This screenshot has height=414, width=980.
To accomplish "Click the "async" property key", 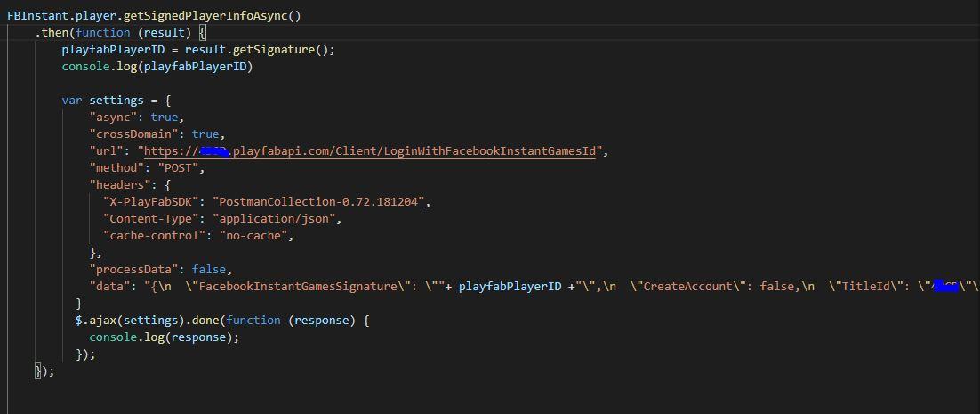I will pos(116,118).
